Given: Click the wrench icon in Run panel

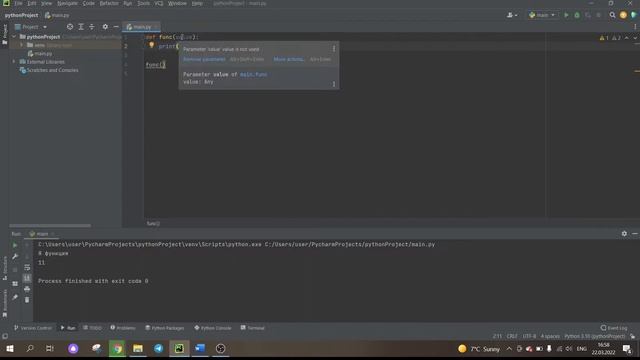Looking at the screenshot, I should [15, 256].
